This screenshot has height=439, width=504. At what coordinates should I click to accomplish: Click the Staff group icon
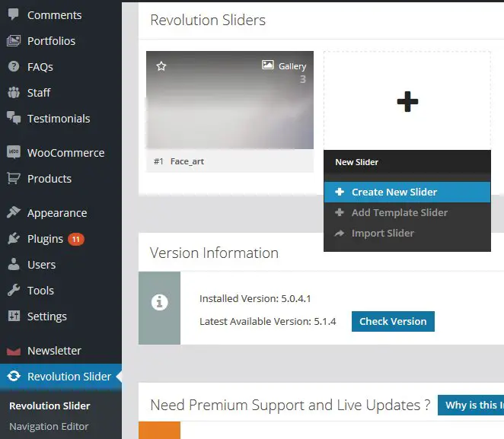pyautogui.click(x=14, y=93)
